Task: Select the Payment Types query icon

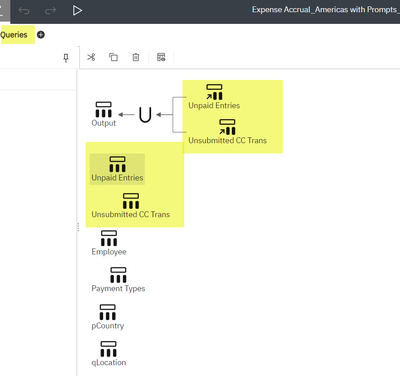Action: point(118,275)
